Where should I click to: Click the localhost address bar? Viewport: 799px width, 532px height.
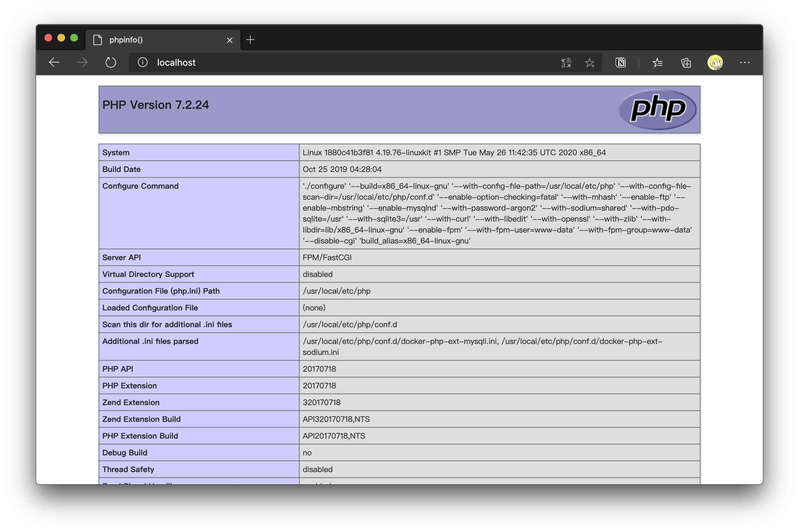pos(340,62)
